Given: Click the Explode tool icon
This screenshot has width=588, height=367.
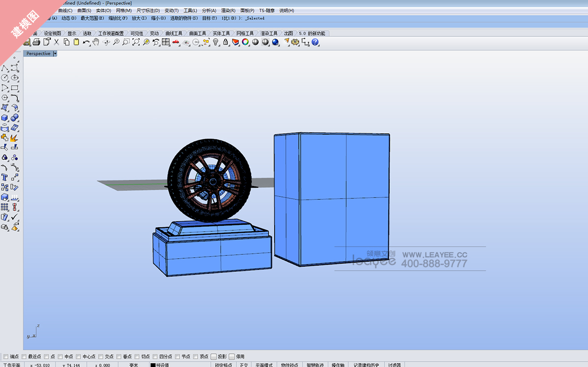Looking at the screenshot, I should tap(14, 138).
